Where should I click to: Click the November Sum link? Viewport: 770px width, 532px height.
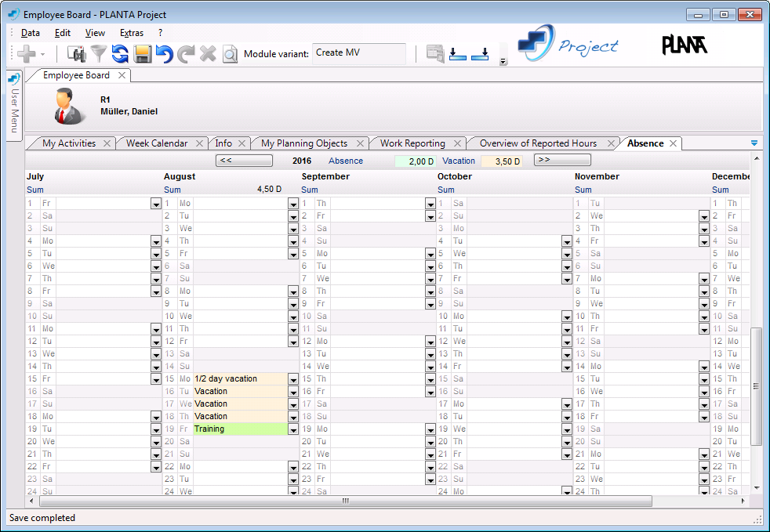click(x=583, y=190)
